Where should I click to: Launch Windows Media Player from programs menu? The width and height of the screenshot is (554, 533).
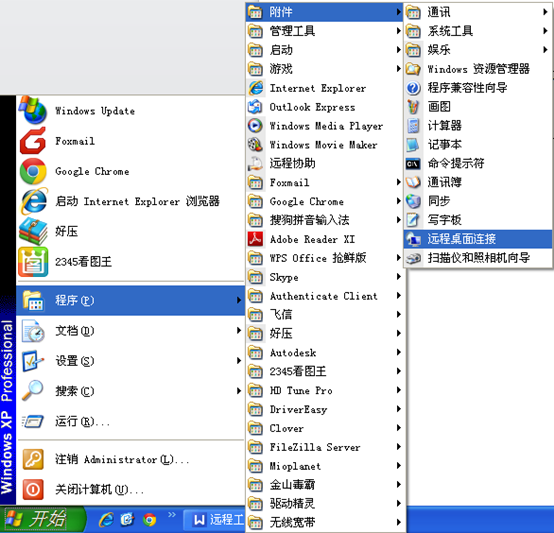tap(325, 126)
